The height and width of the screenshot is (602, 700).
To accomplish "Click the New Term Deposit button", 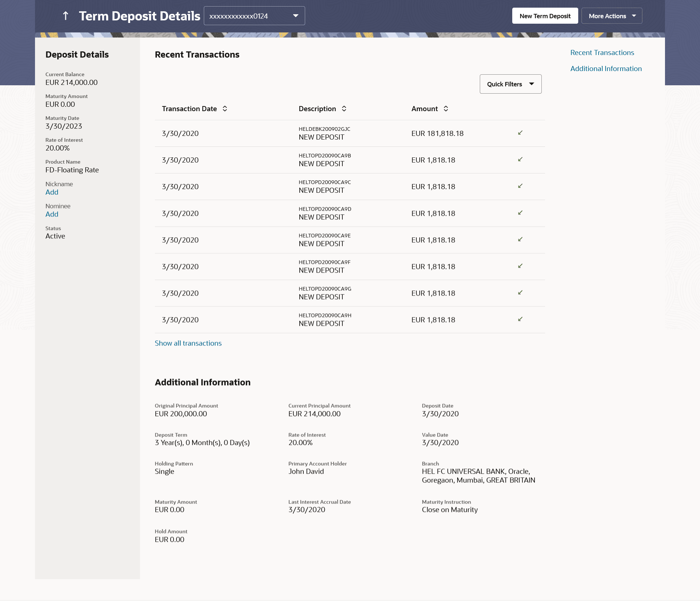I will [545, 16].
